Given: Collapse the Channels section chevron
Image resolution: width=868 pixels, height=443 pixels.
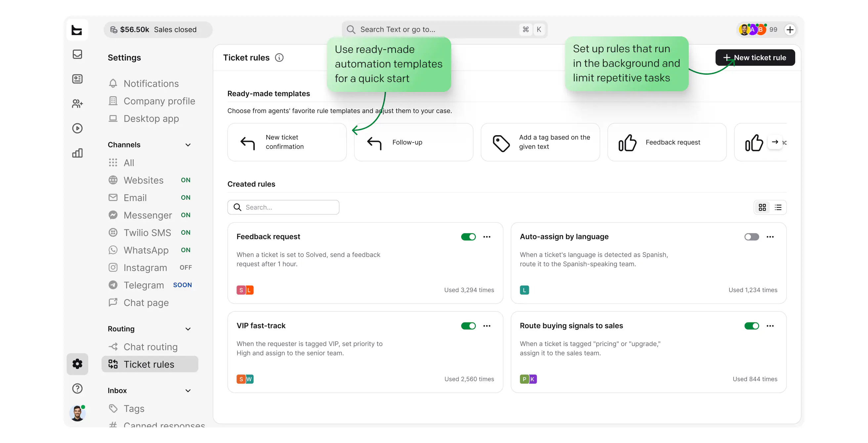Looking at the screenshot, I should coord(188,145).
